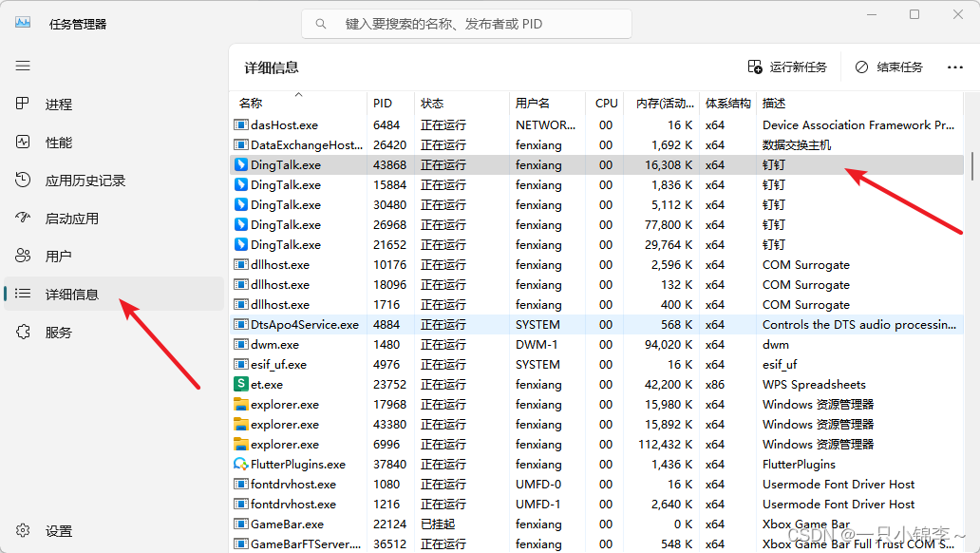Click the 结束任务 prohibited icon

pos(861,67)
